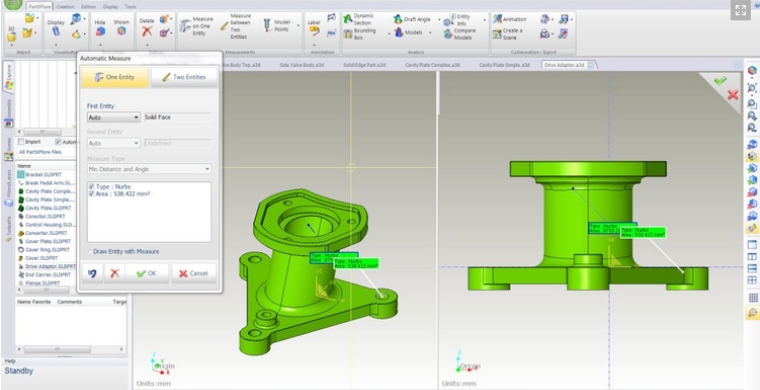Enable Draw Entity with Measure option
The image size is (760, 390).
[x=90, y=251]
